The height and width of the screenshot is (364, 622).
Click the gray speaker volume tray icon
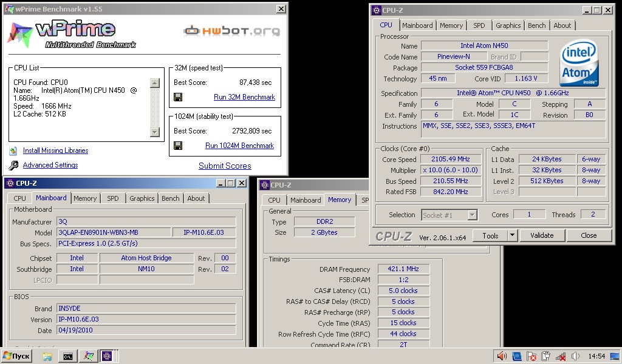pos(575,356)
